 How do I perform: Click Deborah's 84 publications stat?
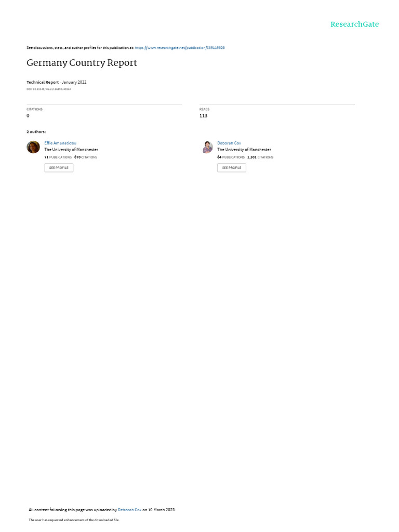231,157
